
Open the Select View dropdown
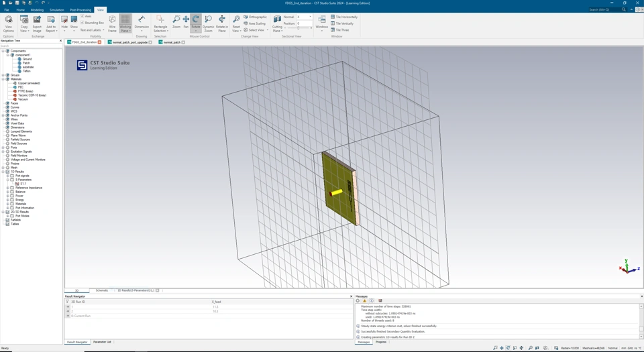tap(256, 30)
